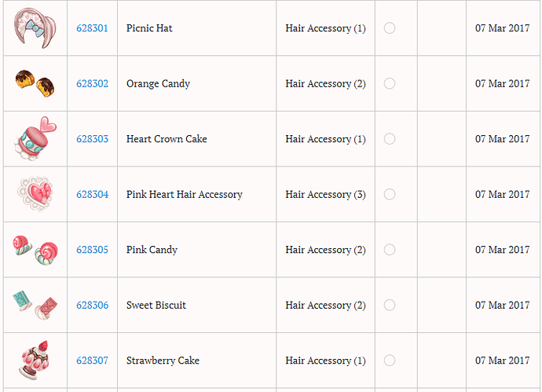The width and height of the screenshot is (542, 392).
Task: Select the Strawberry Cake radio button
Action: (x=390, y=361)
